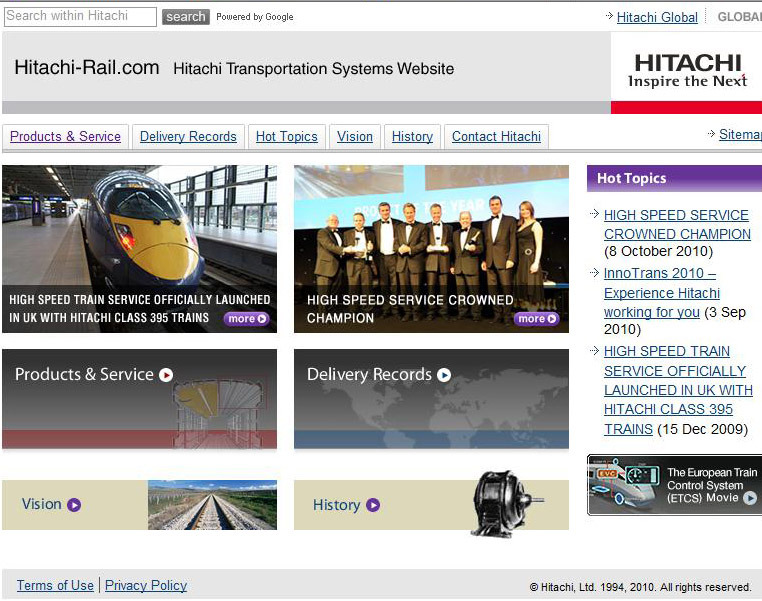Click arrow bullet beside High Speed Train Service topic
Viewport: 762px width, 601px height.
594,350
